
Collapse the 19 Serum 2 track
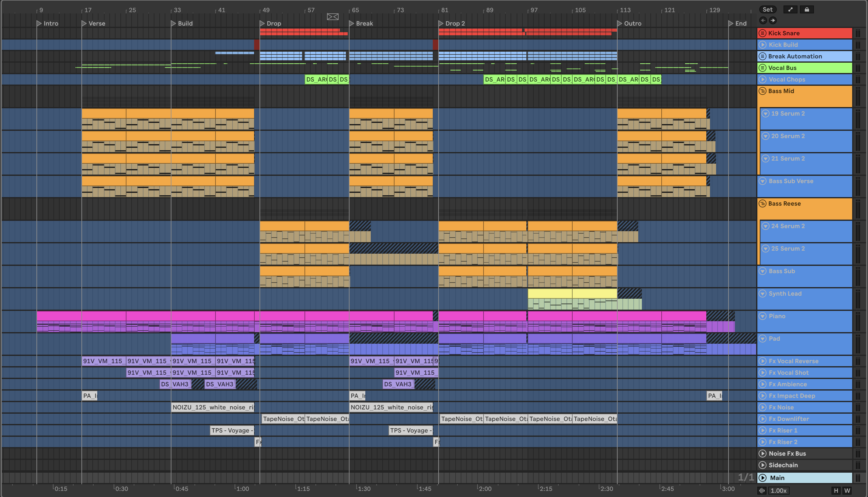[x=766, y=114]
